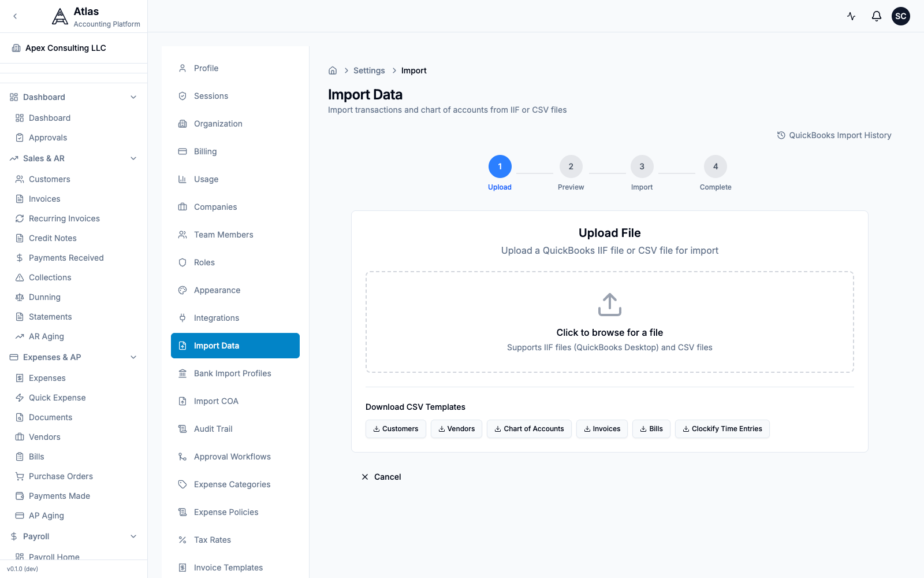Download the Invoices CSV template
This screenshot has width=924, height=578.
[602, 429]
